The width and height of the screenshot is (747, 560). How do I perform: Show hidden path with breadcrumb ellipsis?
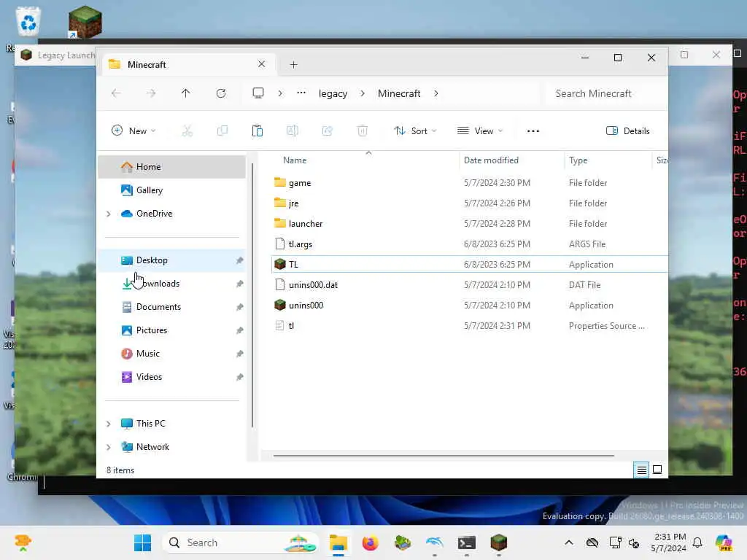click(301, 93)
